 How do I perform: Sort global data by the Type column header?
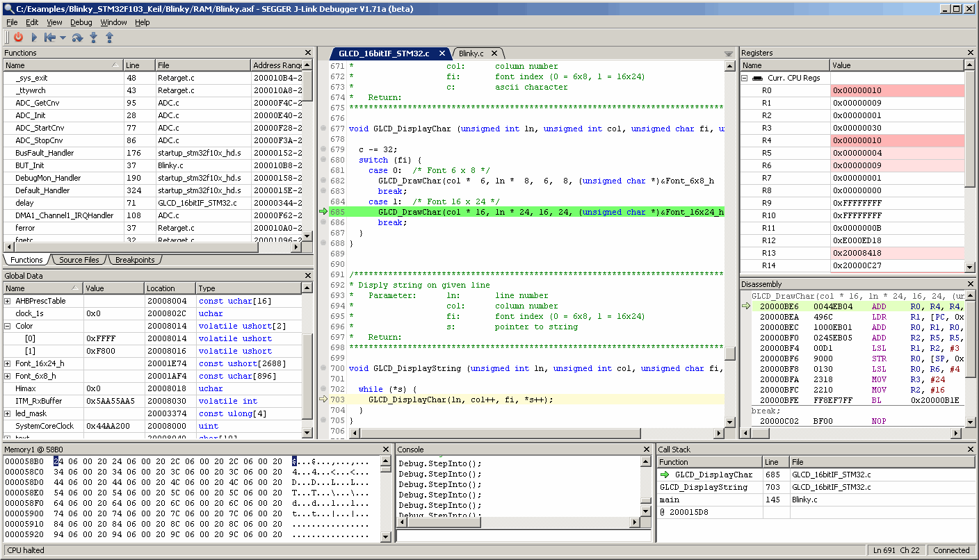(249, 288)
